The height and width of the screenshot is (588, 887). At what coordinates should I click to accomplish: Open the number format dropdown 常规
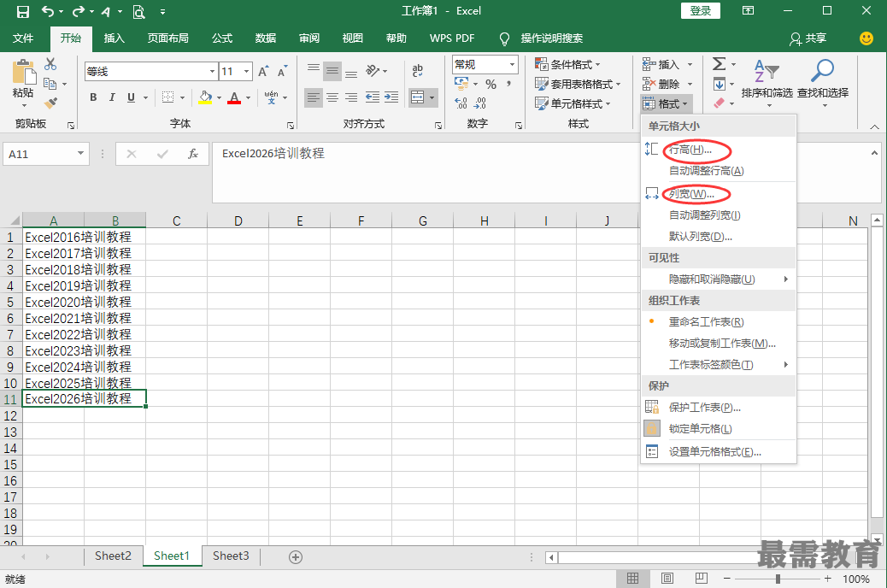point(513,64)
